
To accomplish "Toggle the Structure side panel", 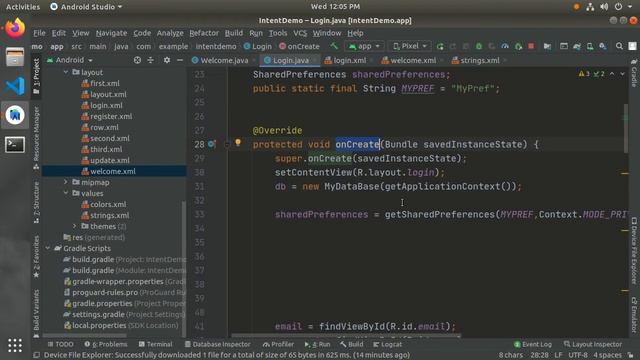I will point(36,202).
